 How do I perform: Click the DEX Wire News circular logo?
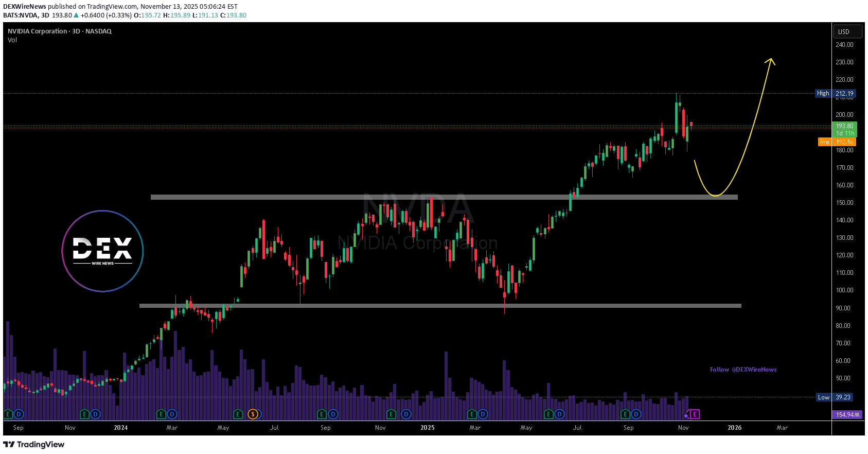(x=102, y=251)
